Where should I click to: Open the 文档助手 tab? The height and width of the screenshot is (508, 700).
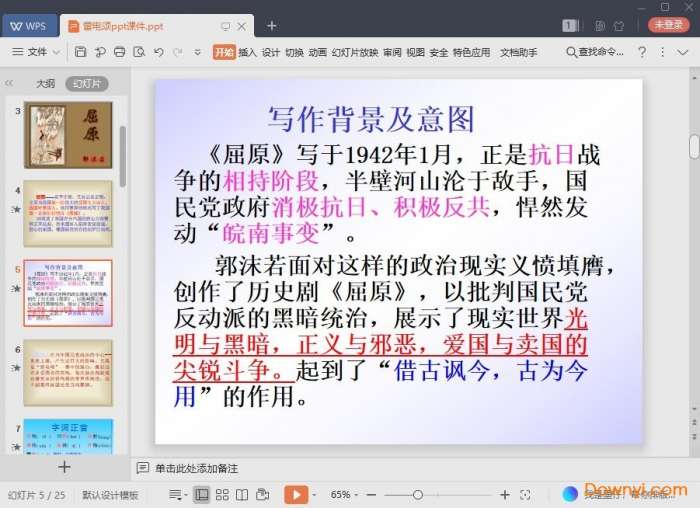[518, 52]
